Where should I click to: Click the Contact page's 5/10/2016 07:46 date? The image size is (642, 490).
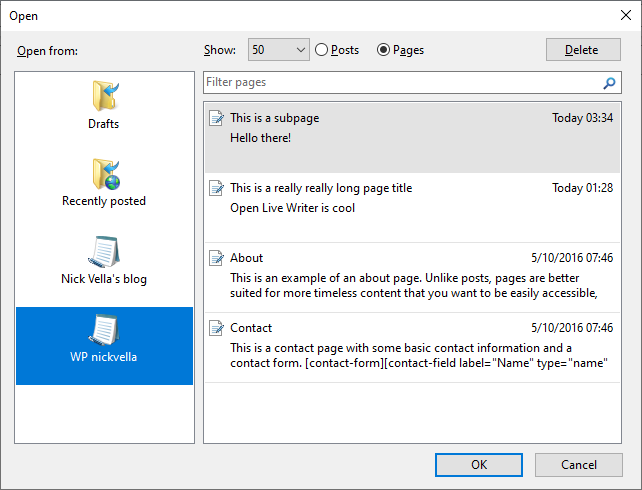pos(572,328)
